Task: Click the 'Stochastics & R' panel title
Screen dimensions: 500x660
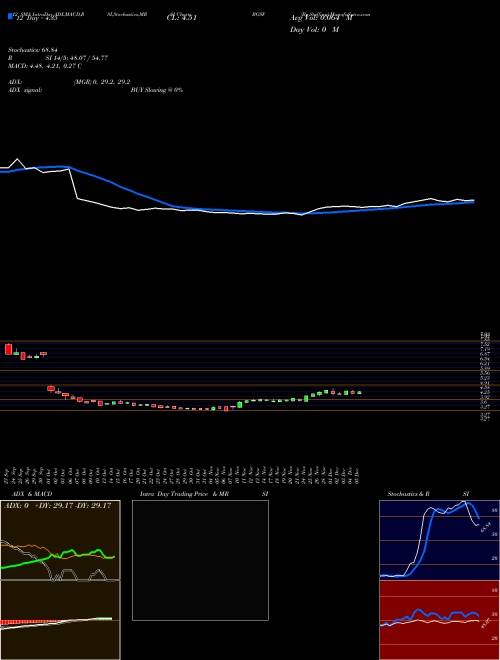Action: click(x=408, y=494)
